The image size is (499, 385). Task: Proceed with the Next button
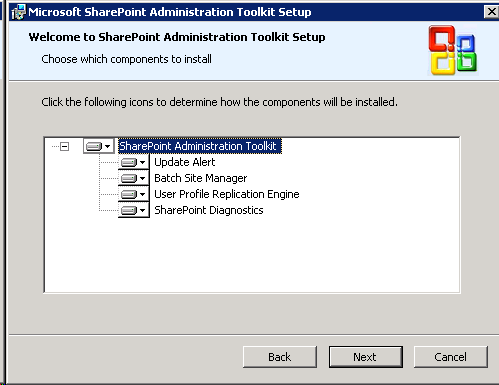click(366, 357)
